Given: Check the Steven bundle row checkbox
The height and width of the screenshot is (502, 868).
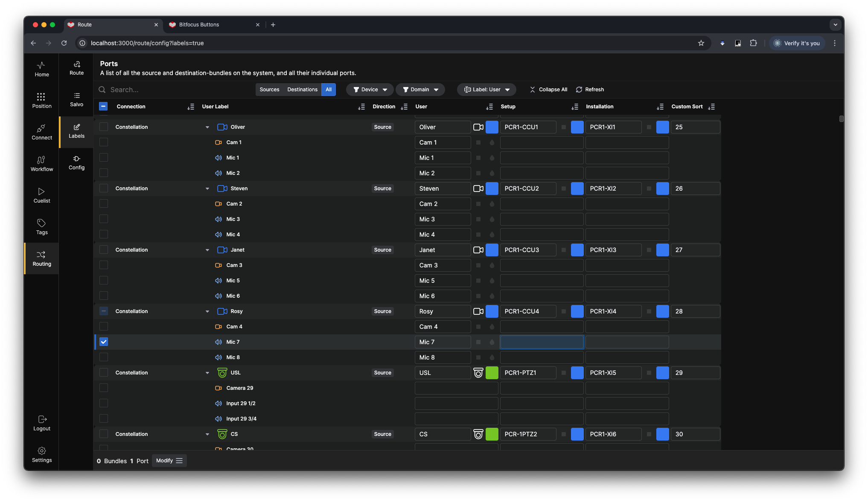Looking at the screenshot, I should [x=104, y=189].
